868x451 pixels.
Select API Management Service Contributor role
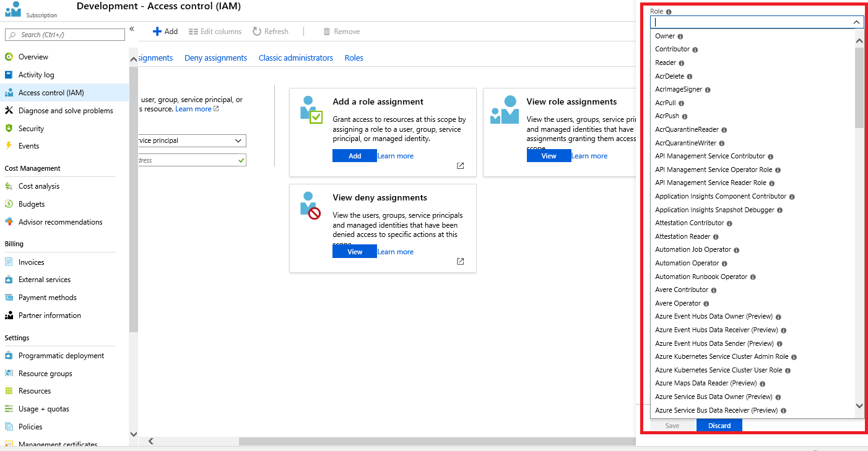tap(710, 157)
